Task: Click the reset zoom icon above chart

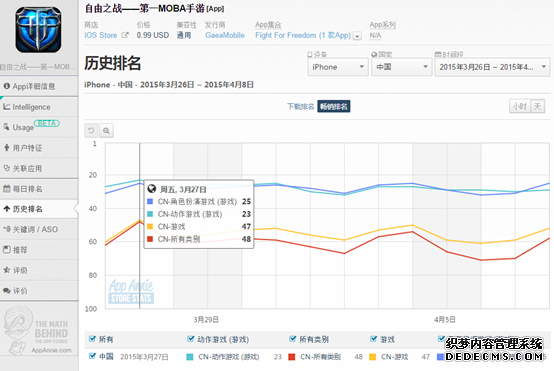Action: [91, 131]
